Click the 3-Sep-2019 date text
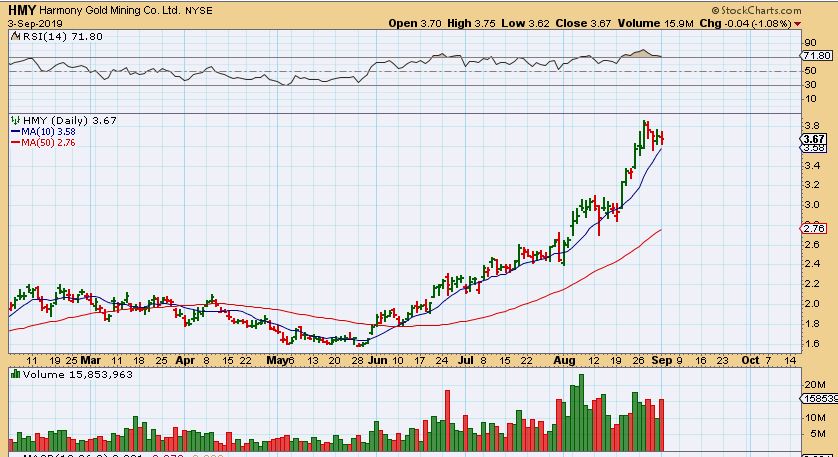Viewport: 838px width, 457px height. pos(35,24)
